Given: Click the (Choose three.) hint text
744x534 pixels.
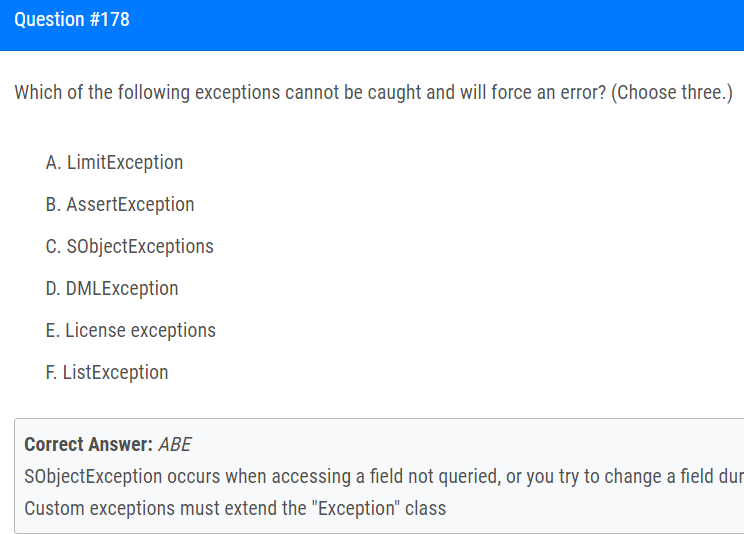Looking at the screenshot, I should [672, 93].
